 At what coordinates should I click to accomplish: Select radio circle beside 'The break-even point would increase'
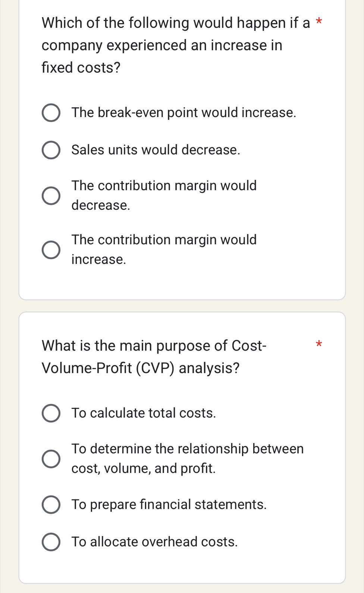pyautogui.click(x=51, y=113)
